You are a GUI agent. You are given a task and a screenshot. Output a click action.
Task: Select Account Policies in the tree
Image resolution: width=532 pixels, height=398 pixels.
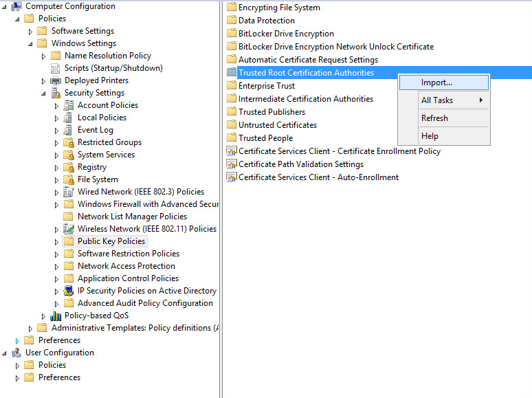click(107, 105)
